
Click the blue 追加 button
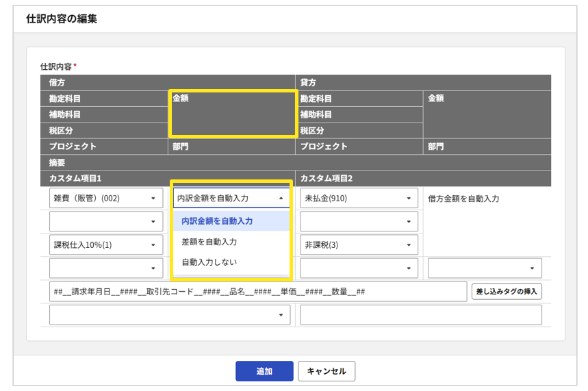tap(264, 371)
